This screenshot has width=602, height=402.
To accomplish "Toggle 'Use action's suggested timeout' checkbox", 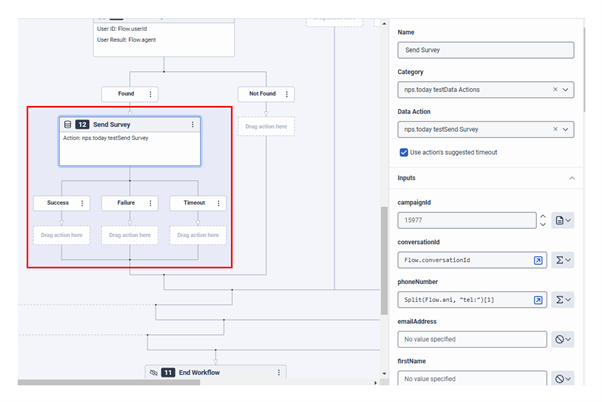I will pos(404,152).
